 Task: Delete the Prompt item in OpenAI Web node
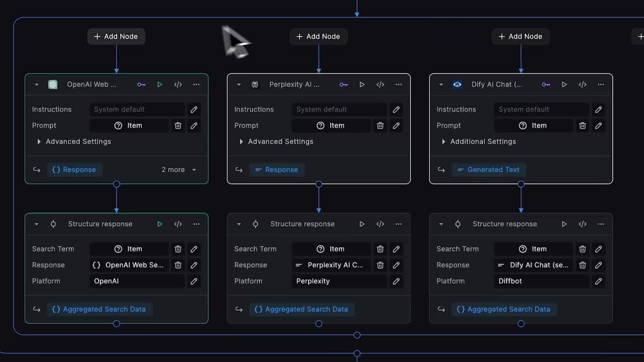pyautogui.click(x=178, y=126)
